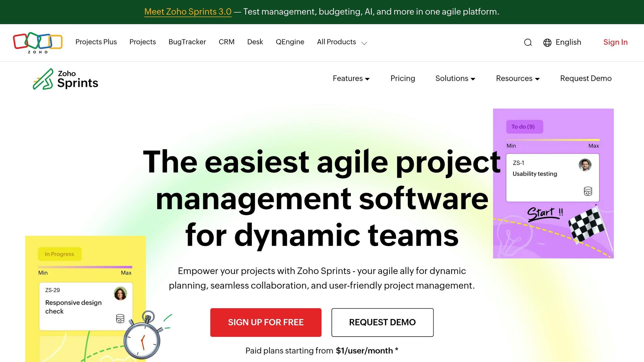Click the To do (9) label

coord(525,127)
